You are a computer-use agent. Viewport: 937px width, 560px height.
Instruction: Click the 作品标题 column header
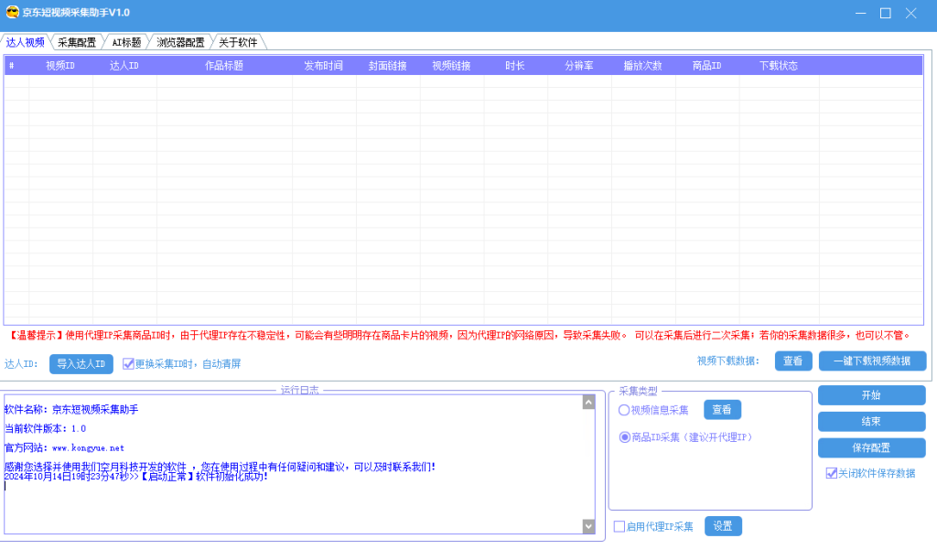[224, 66]
